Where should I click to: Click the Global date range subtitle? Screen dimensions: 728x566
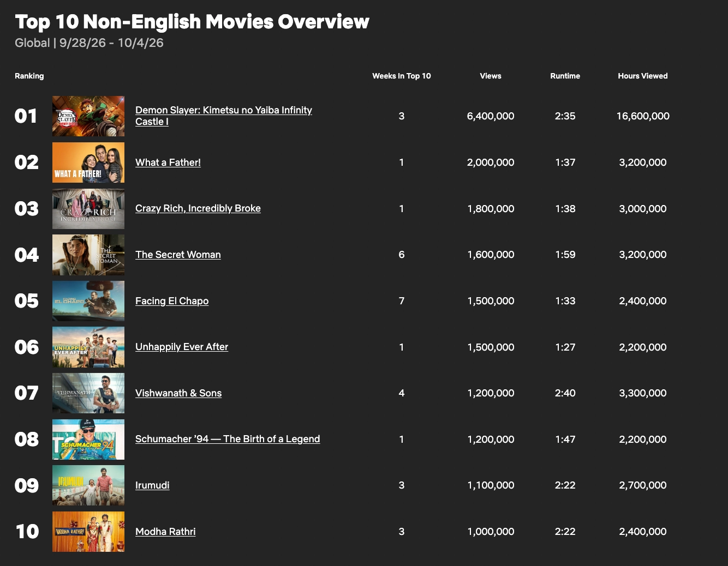pyautogui.click(x=89, y=43)
